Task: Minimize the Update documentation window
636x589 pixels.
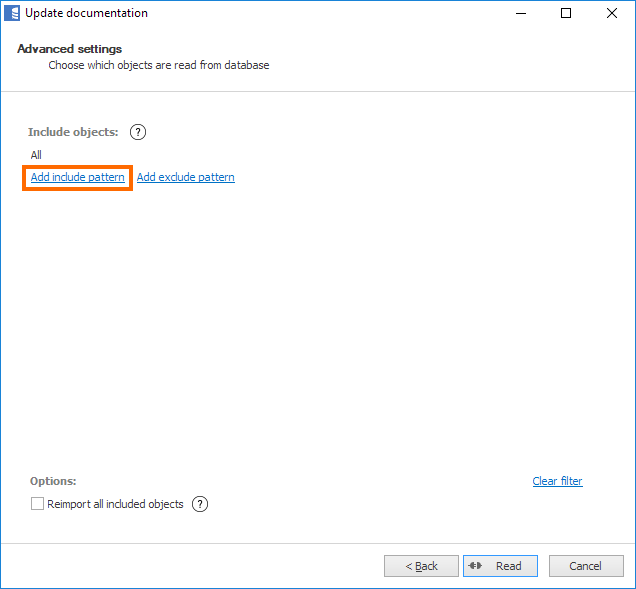Action: coord(521,14)
